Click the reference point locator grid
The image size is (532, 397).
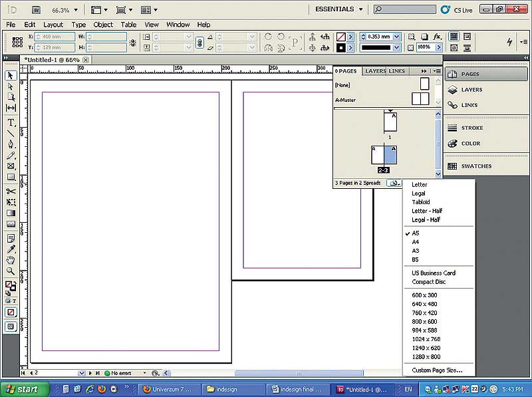coord(17,42)
